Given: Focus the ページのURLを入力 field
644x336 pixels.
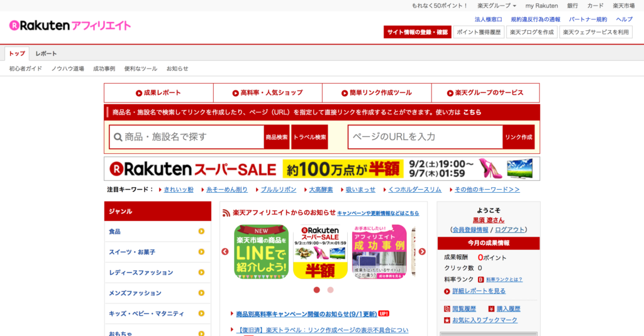Looking at the screenshot, I should coord(425,137).
